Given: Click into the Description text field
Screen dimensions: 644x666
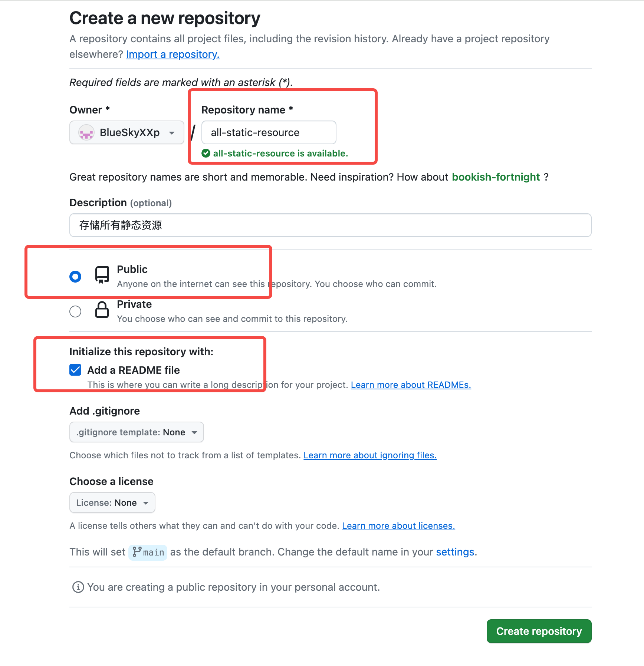Looking at the screenshot, I should tap(330, 225).
